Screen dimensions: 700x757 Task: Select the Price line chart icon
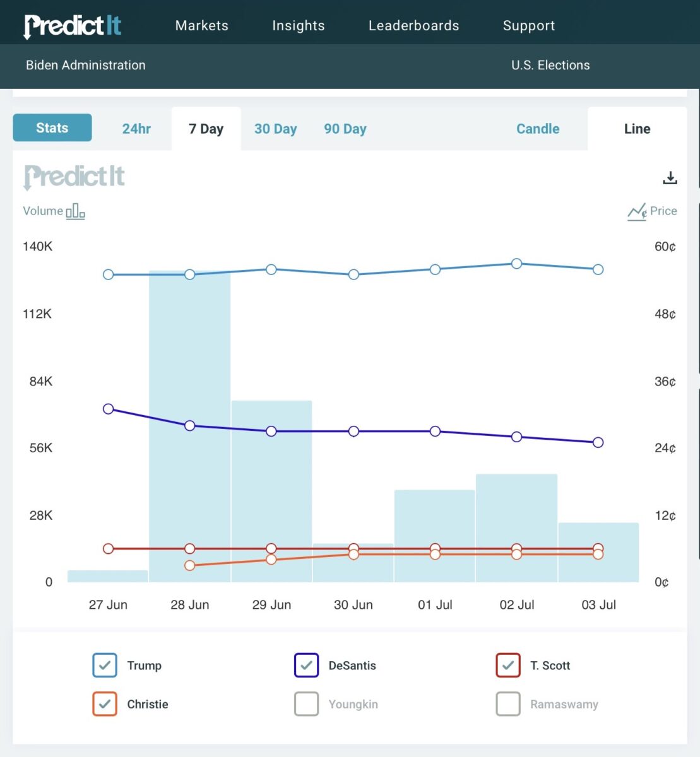click(x=637, y=211)
